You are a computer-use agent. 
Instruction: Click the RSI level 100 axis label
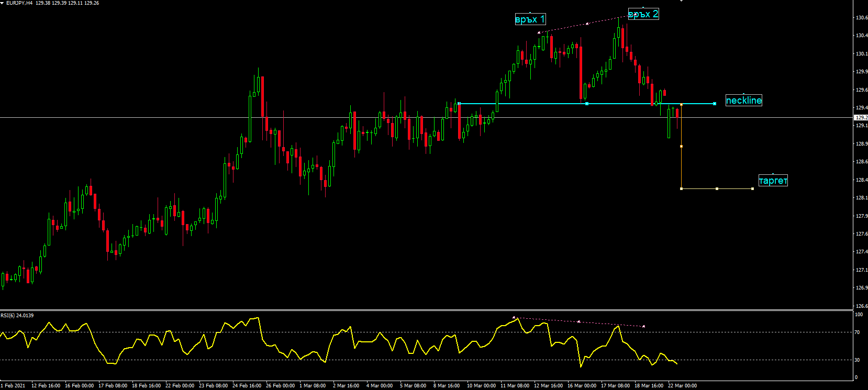point(859,315)
